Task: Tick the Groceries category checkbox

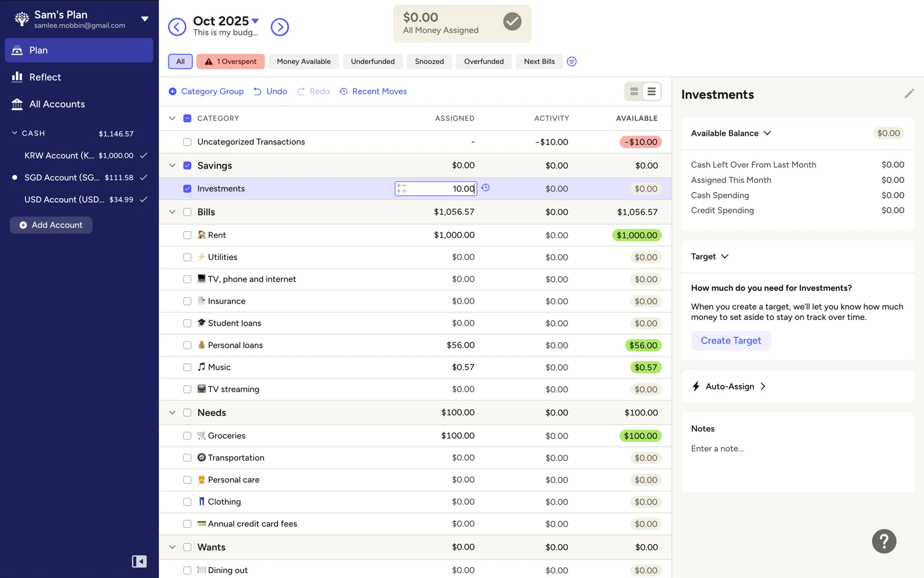Action: (x=187, y=436)
